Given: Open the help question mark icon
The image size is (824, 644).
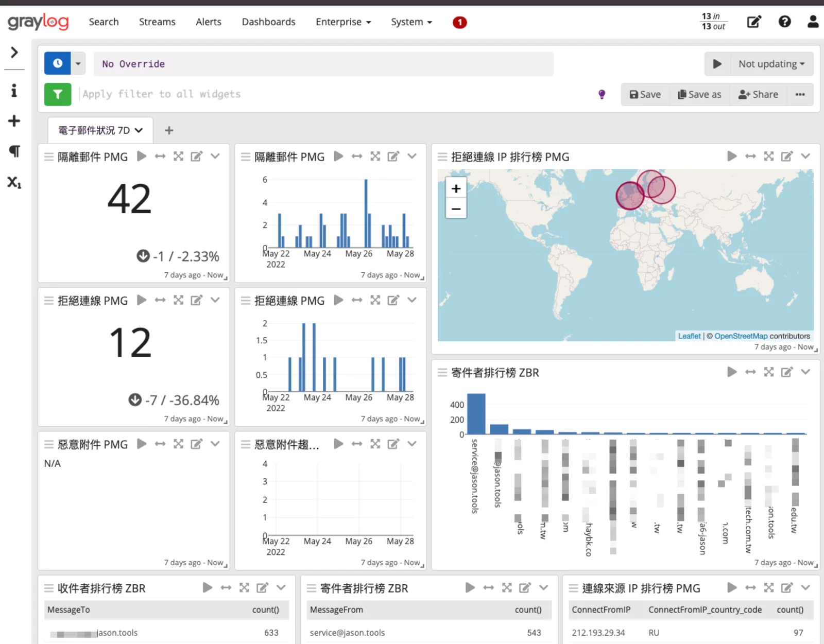Looking at the screenshot, I should click(x=784, y=22).
